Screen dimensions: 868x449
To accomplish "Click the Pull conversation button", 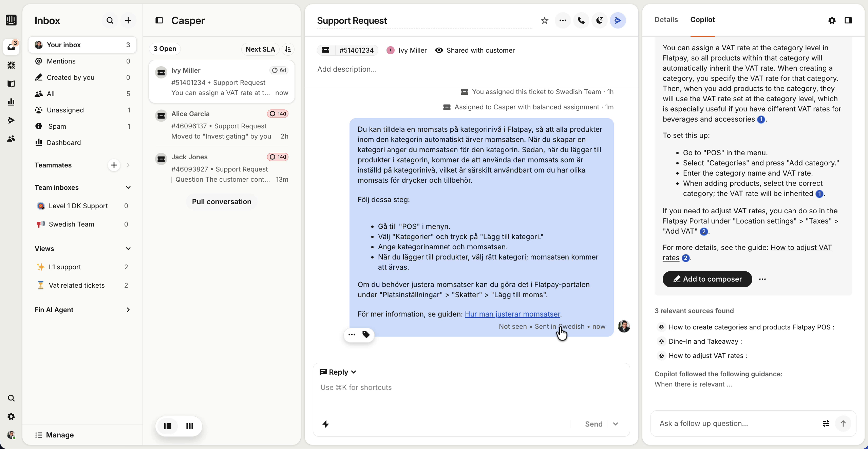I will coord(222,201).
